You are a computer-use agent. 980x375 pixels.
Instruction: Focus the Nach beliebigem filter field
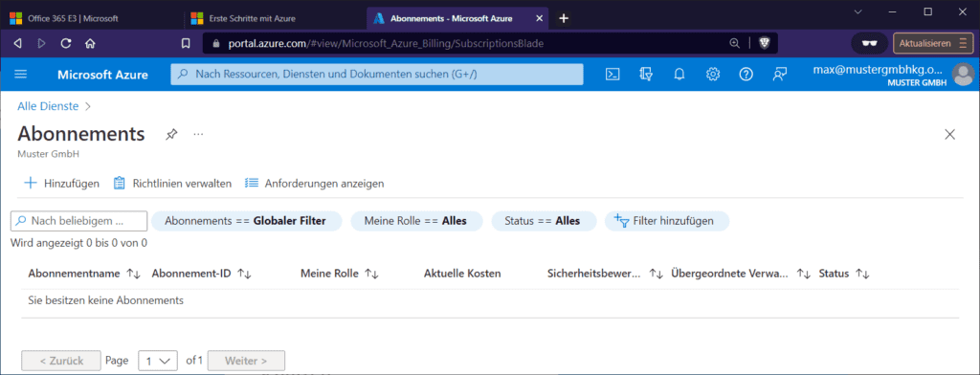click(78, 221)
